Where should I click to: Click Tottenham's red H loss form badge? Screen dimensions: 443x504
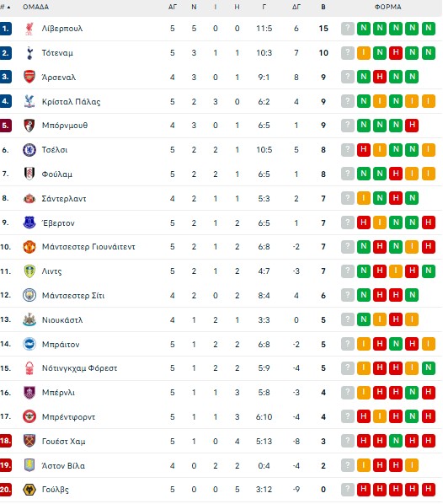click(396, 53)
